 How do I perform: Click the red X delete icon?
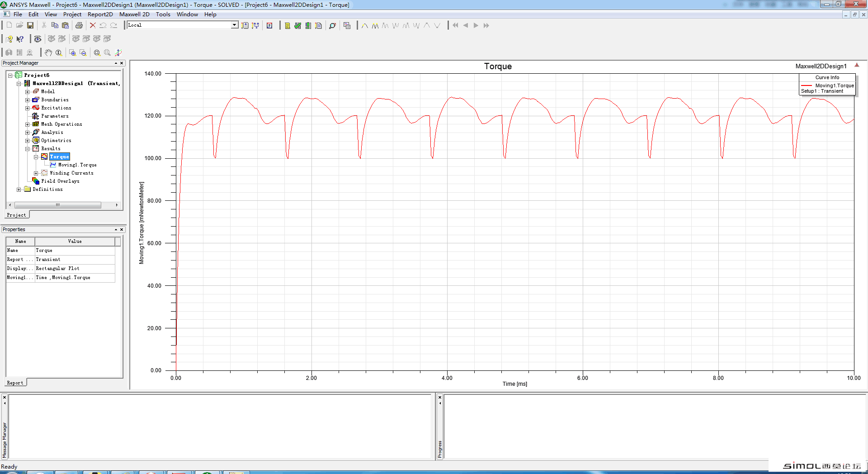click(93, 25)
